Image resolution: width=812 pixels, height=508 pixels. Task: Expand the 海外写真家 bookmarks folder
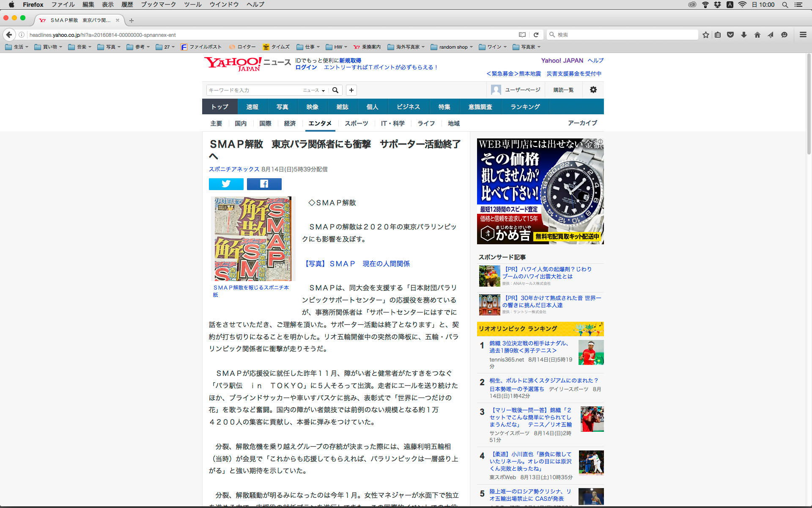[x=406, y=47]
